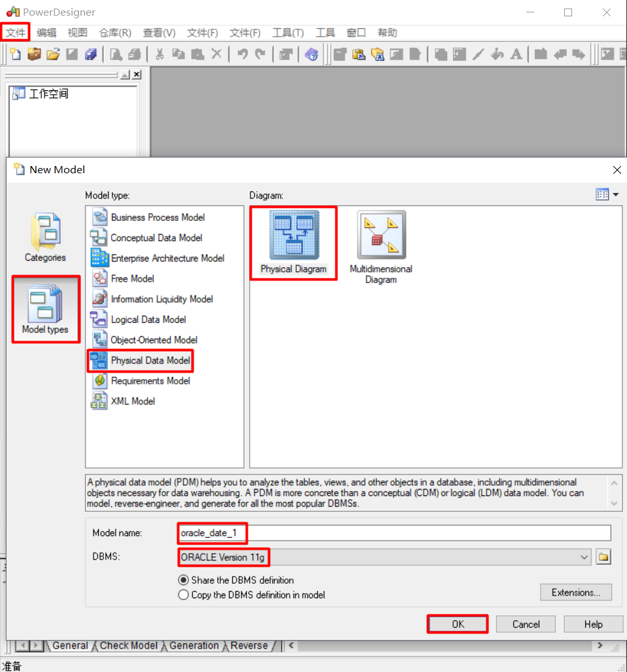The height and width of the screenshot is (672, 627).
Task: Choose Business Process Model icon
Action: click(99, 217)
